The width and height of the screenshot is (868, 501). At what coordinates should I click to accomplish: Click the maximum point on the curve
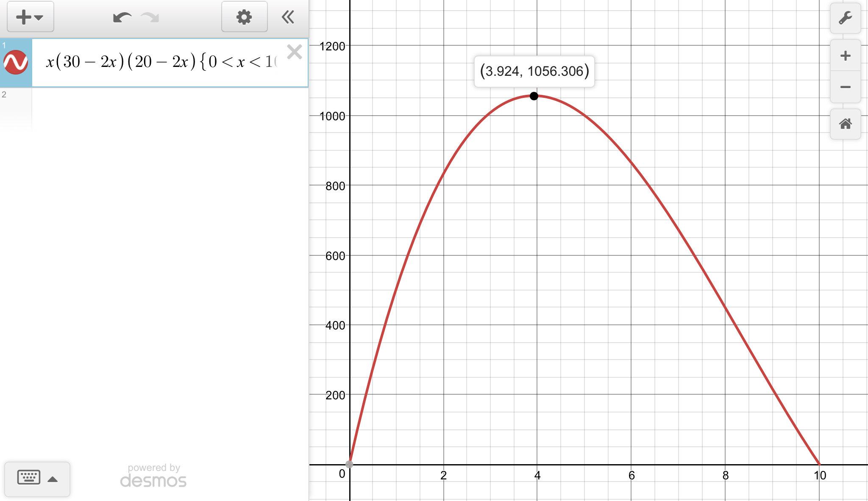click(x=534, y=96)
